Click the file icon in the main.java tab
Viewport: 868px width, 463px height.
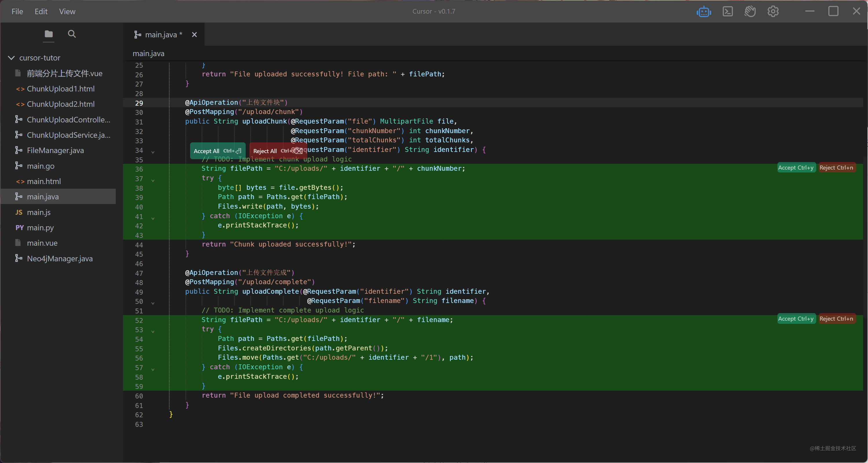coord(137,35)
